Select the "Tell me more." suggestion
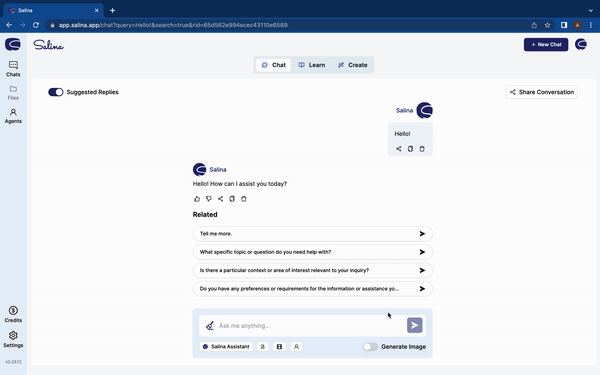600x375 pixels. pyautogui.click(x=313, y=234)
